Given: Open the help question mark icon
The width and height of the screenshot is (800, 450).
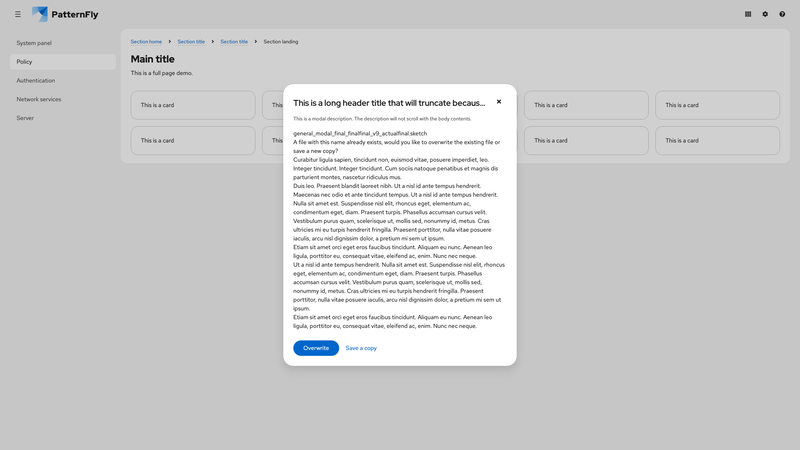Looking at the screenshot, I should [x=782, y=14].
